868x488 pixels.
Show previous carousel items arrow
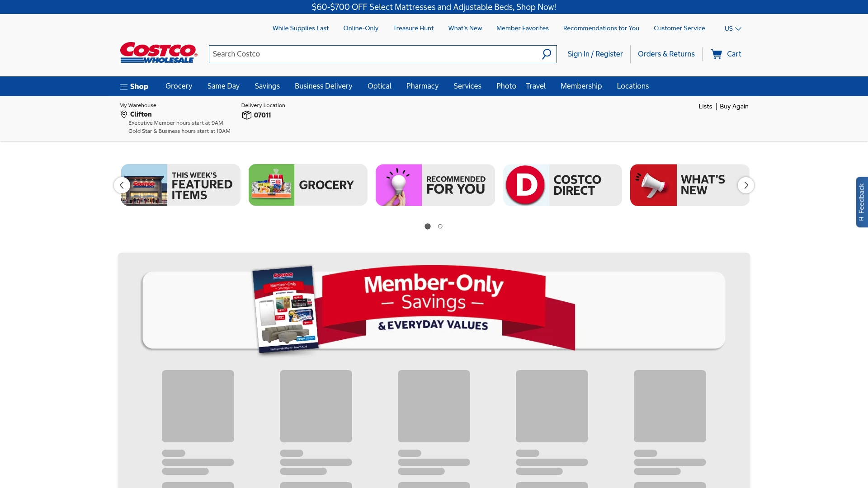122,185
